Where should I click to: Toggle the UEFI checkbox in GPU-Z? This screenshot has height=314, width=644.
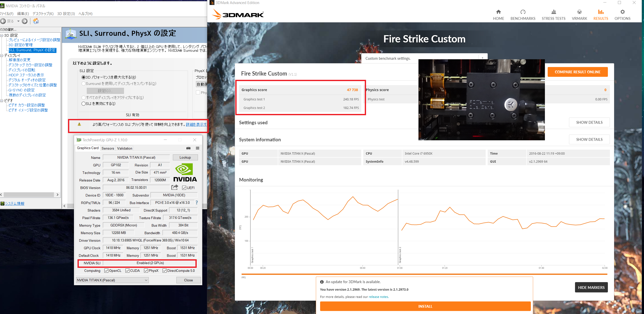[184, 188]
